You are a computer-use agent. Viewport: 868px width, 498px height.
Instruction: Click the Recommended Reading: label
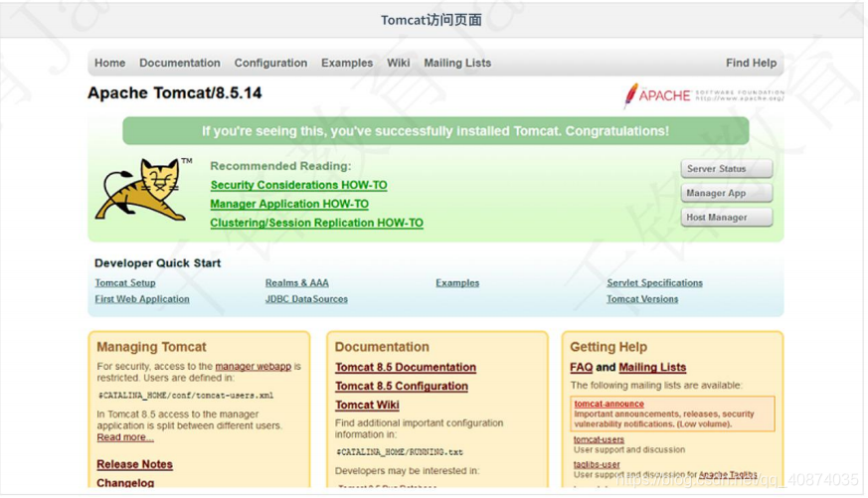click(x=280, y=166)
